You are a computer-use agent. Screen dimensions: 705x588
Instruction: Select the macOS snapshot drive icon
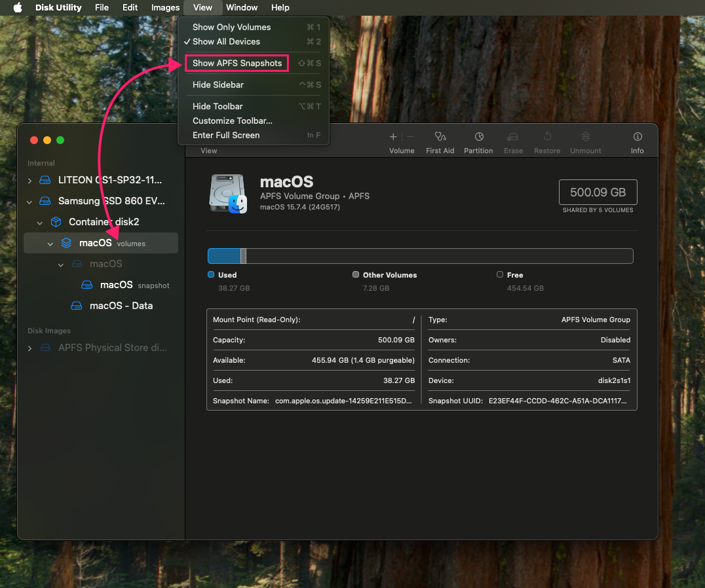[86, 285]
